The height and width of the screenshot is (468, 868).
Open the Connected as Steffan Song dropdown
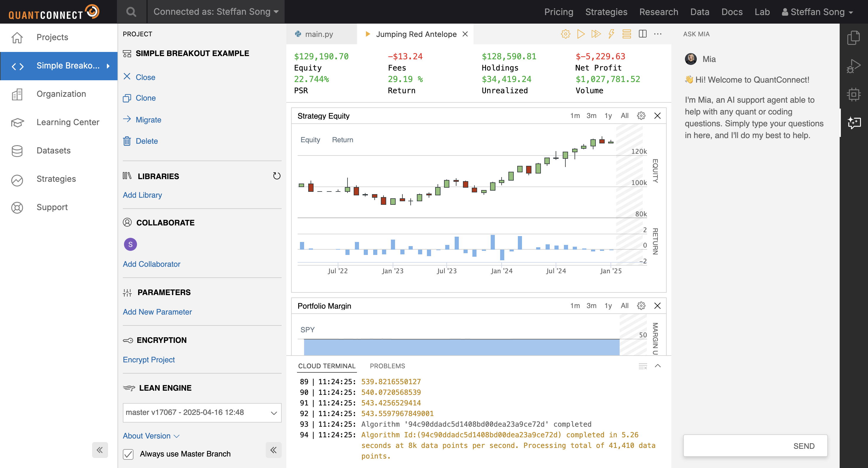(216, 12)
